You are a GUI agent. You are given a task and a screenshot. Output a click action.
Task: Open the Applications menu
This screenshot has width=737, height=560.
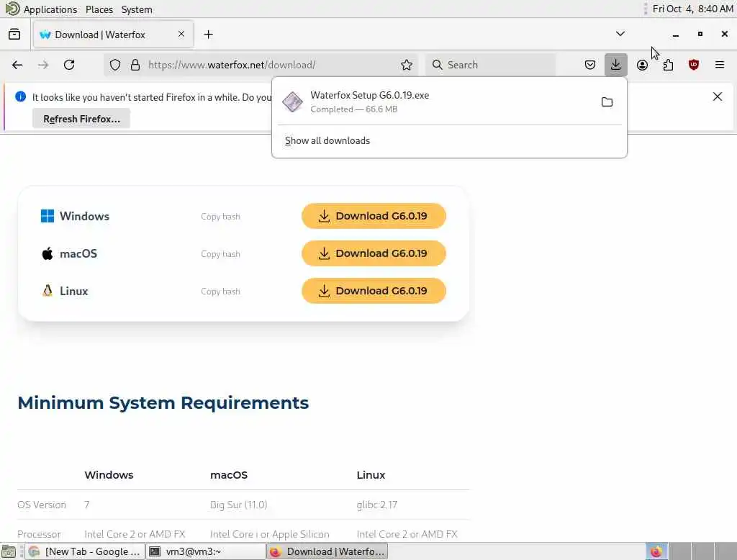pyautogui.click(x=50, y=9)
